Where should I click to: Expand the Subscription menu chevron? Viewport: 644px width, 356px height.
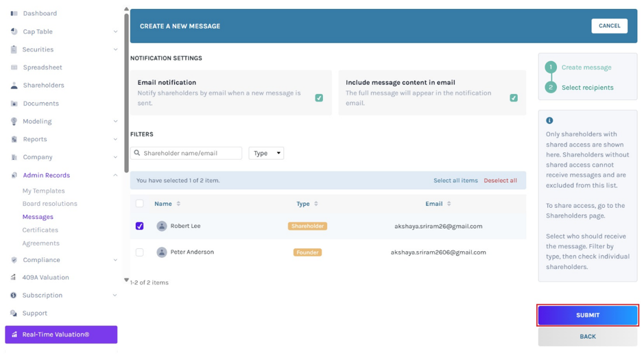[115, 295]
